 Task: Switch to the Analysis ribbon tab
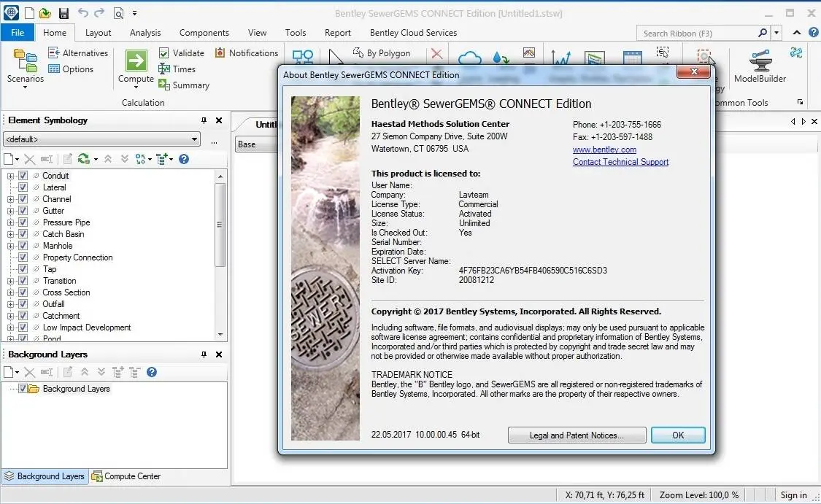click(x=145, y=32)
